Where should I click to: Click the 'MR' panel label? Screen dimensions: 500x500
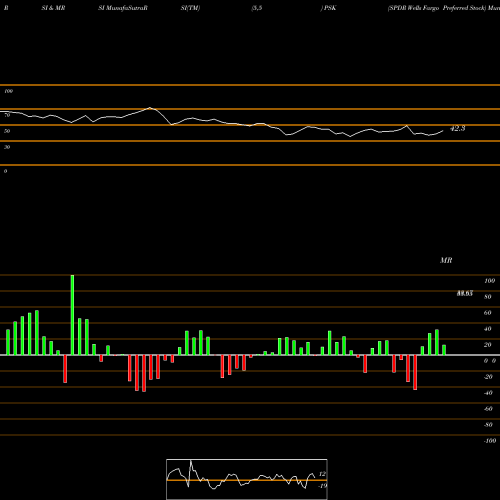point(446,260)
